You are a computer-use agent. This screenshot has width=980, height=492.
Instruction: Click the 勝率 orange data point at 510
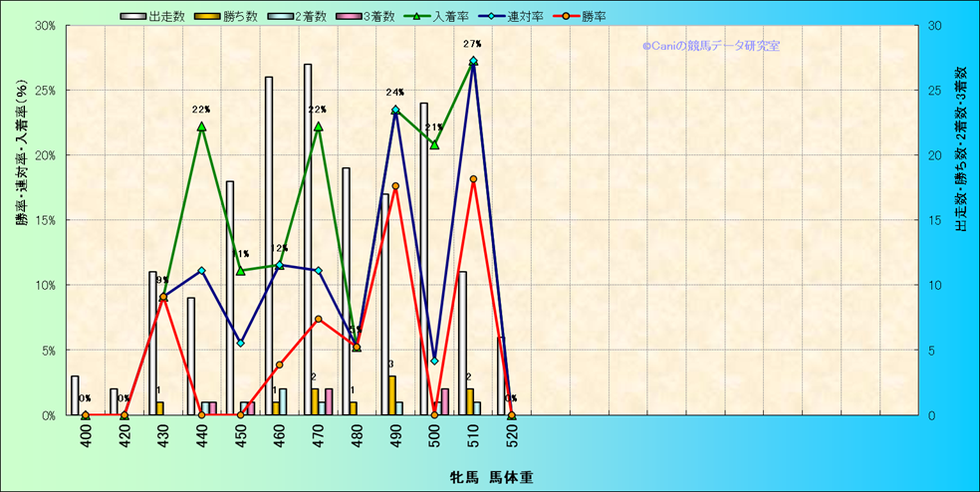[x=473, y=179]
